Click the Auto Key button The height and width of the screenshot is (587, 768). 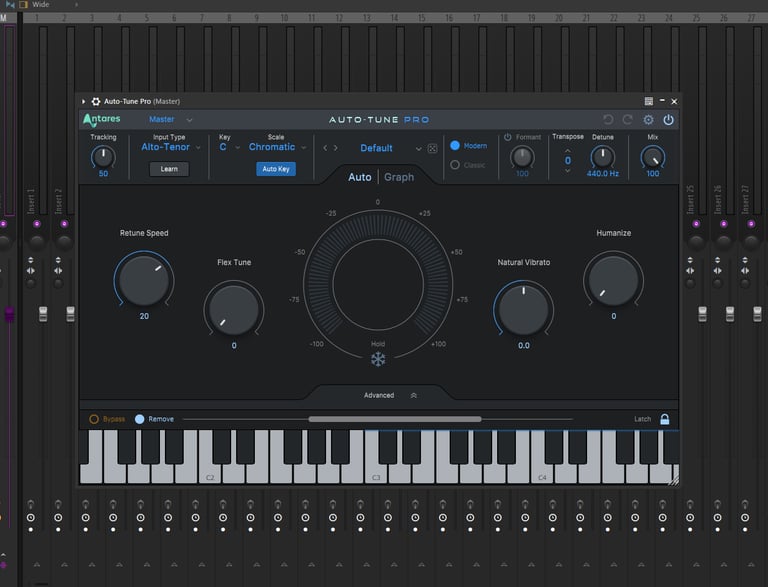(x=276, y=169)
